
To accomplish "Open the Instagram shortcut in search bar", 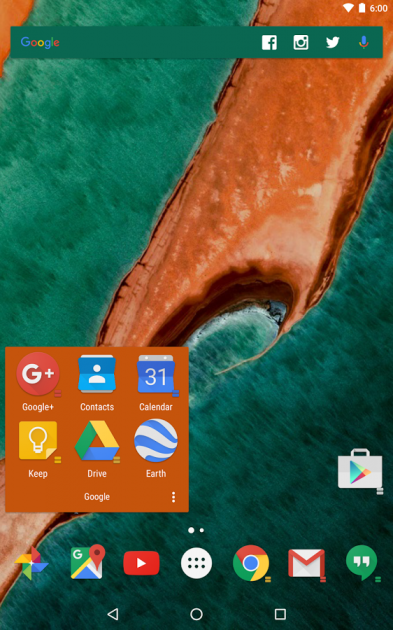I will point(301,42).
